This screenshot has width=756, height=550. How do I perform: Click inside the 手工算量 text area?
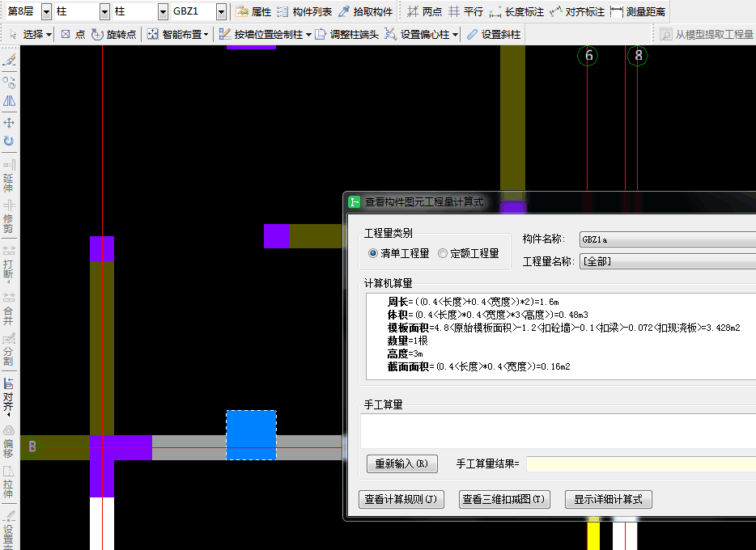pyautogui.click(x=558, y=430)
